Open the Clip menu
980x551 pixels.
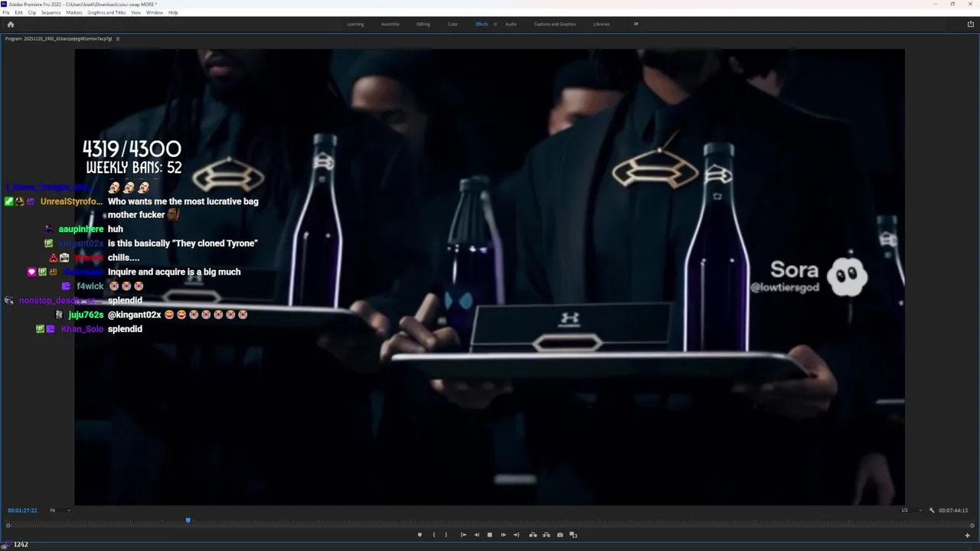[x=31, y=12]
